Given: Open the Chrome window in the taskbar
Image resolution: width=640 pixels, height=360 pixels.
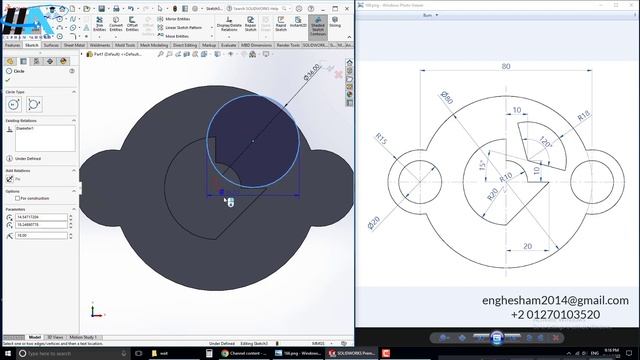Looking at the screenshot, I should pyautogui.click(x=244, y=353).
